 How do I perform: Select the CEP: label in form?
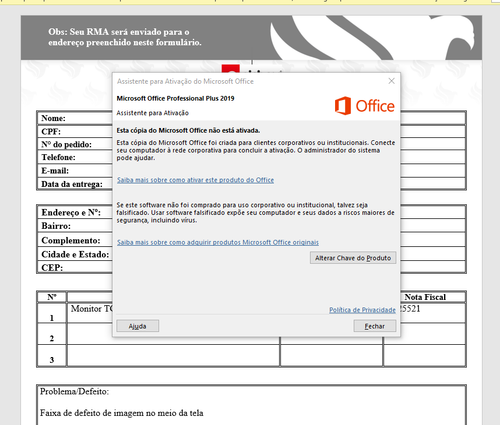point(52,268)
